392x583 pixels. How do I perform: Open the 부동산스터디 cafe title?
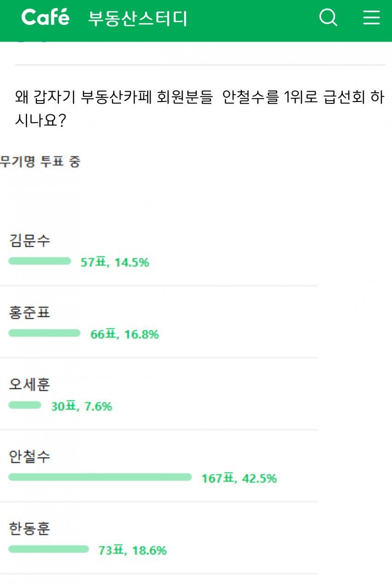click(x=137, y=18)
